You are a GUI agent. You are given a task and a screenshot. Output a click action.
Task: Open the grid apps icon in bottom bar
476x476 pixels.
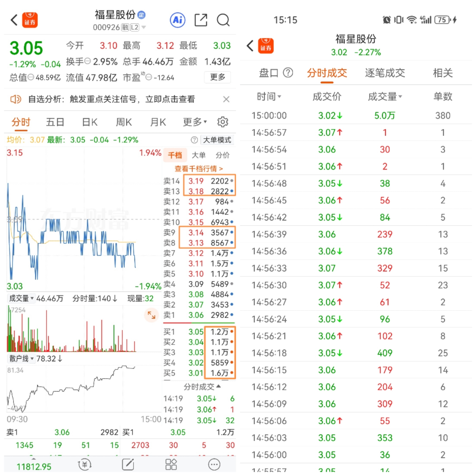pyautogui.click(x=171, y=465)
